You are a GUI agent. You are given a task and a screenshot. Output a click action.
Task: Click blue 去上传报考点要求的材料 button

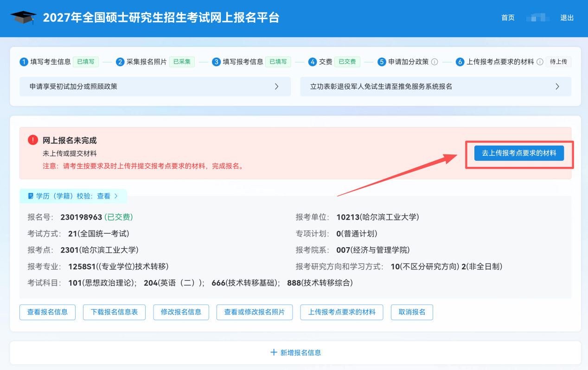(x=519, y=153)
